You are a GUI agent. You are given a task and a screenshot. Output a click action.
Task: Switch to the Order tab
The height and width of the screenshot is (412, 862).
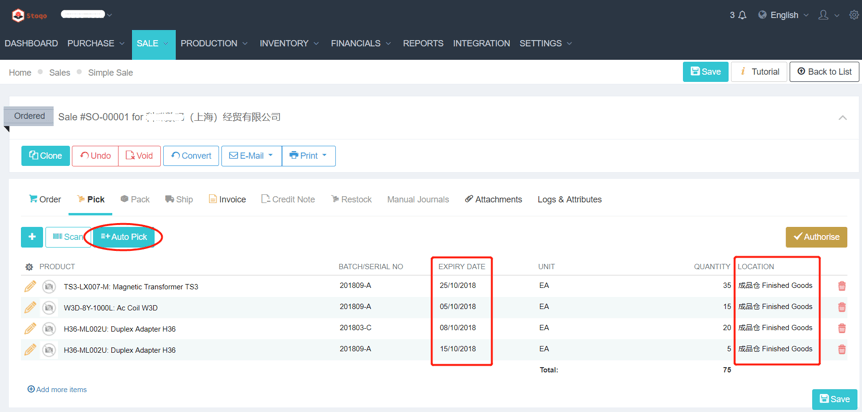(45, 200)
